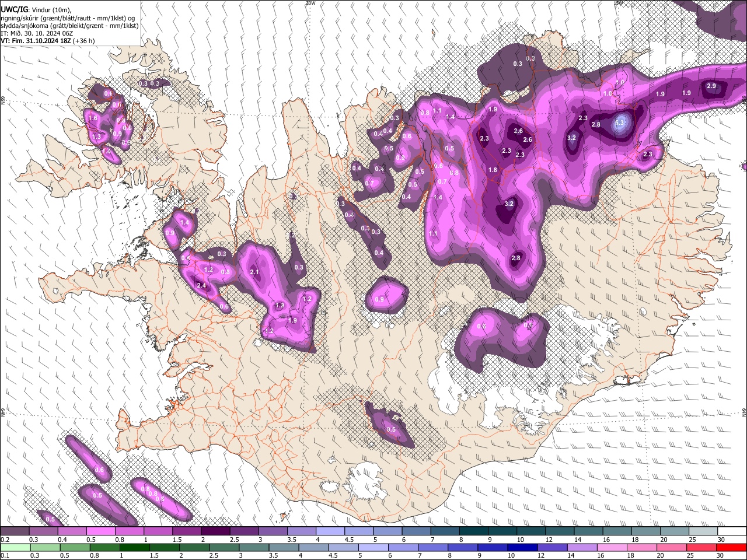
Task: Click the 2.4 precipitation value on the map
Action: tap(201, 286)
